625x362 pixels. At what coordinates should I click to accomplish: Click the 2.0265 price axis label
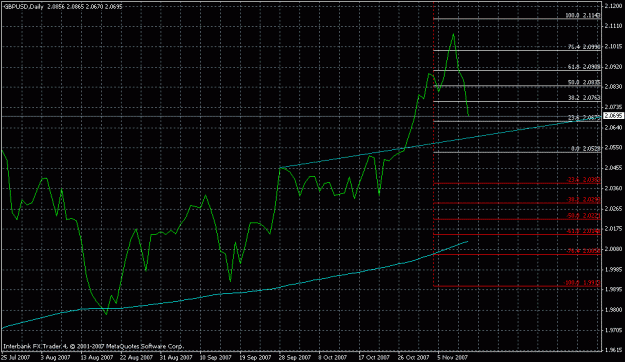tap(613, 209)
